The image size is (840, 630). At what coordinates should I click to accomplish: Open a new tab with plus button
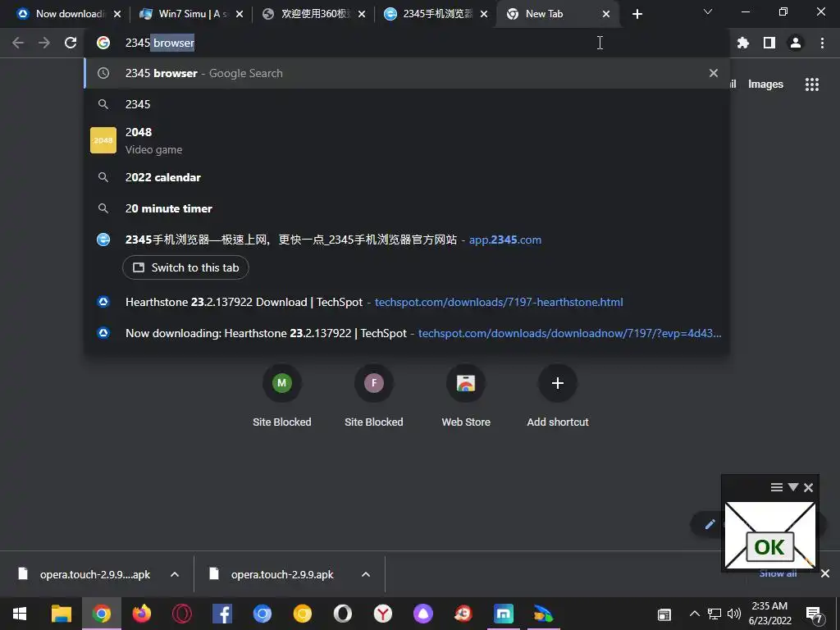pos(637,14)
